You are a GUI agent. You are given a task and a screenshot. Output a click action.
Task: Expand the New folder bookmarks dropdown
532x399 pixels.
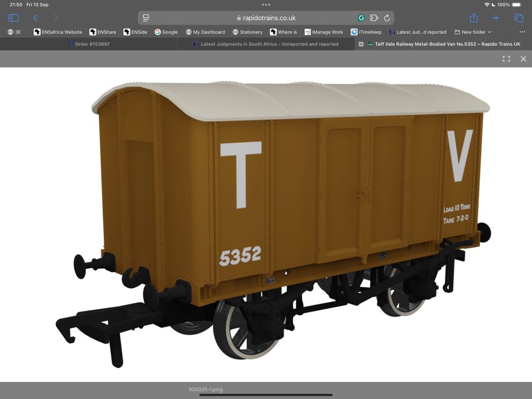472,32
